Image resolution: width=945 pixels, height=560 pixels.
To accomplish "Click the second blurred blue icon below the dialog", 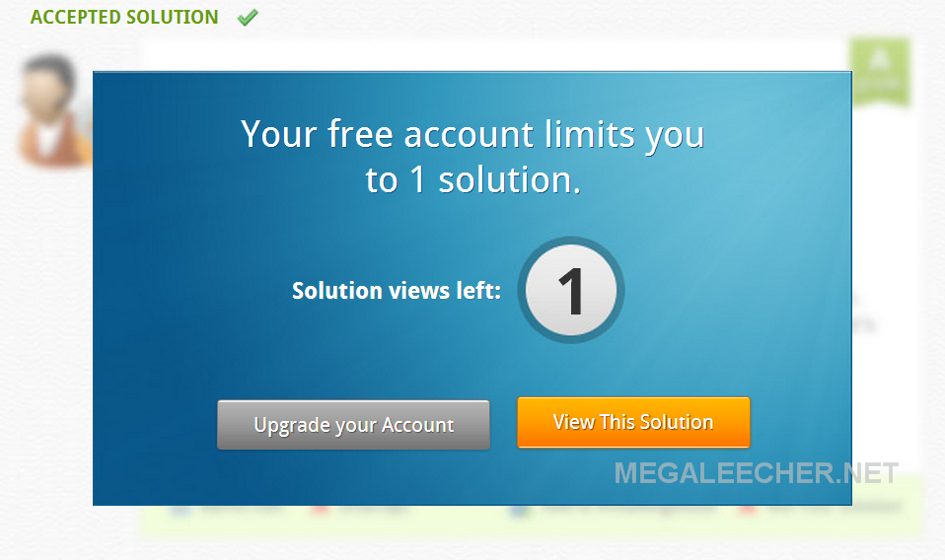I will (x=518, y=511).
